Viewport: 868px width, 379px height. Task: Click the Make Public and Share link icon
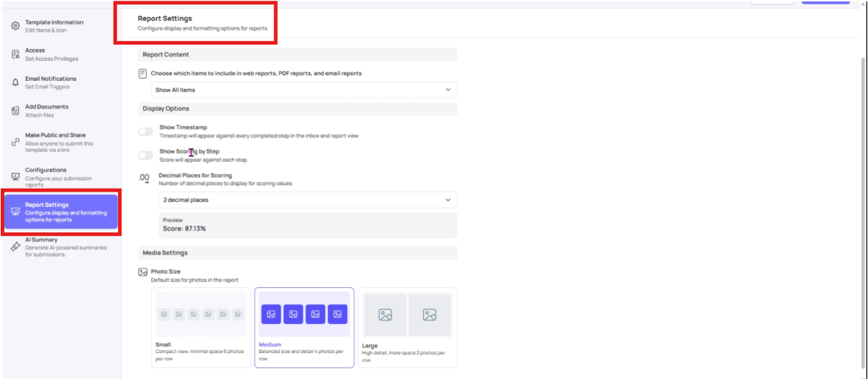click(x=15, y=142)
